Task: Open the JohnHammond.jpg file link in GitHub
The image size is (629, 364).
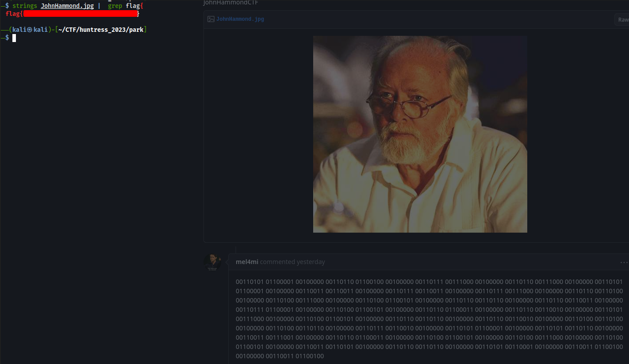Action: 240,19
